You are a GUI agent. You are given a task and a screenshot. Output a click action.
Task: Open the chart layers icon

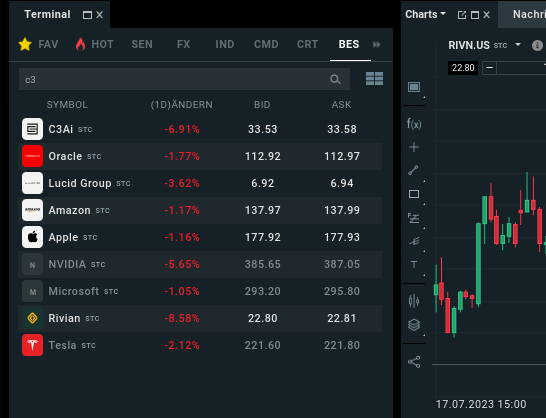point(414,325)
